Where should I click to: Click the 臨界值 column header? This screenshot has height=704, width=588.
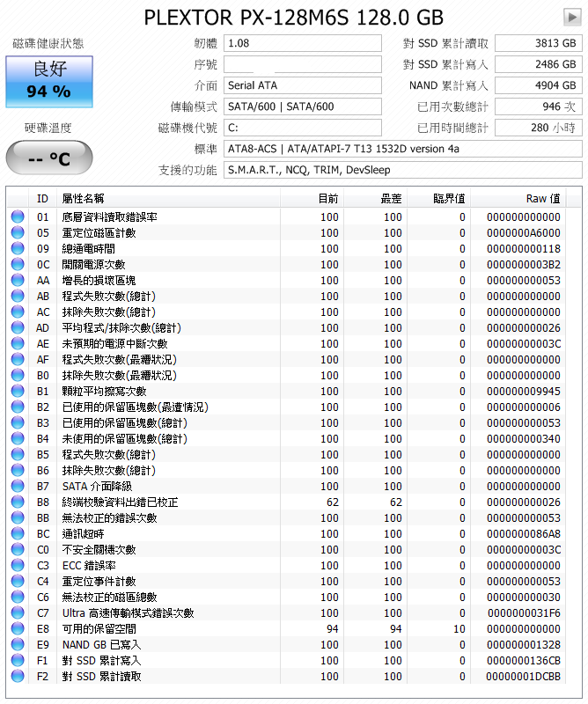click(439, 199)
